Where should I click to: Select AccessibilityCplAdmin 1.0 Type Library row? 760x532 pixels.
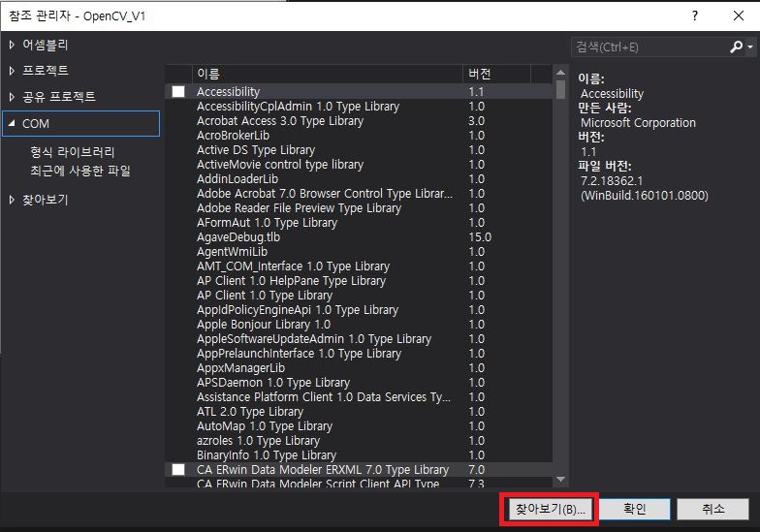click(359, 107)
